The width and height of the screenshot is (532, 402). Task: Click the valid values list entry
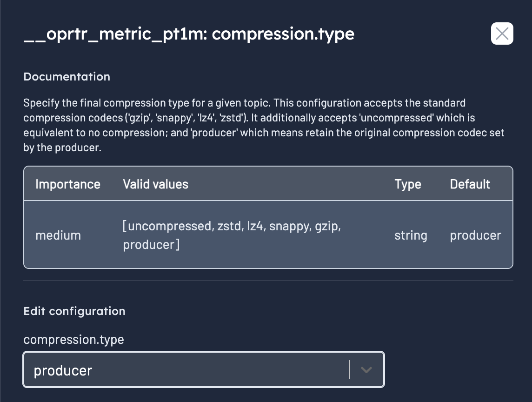pyautogui.click(x=233, y=235)
